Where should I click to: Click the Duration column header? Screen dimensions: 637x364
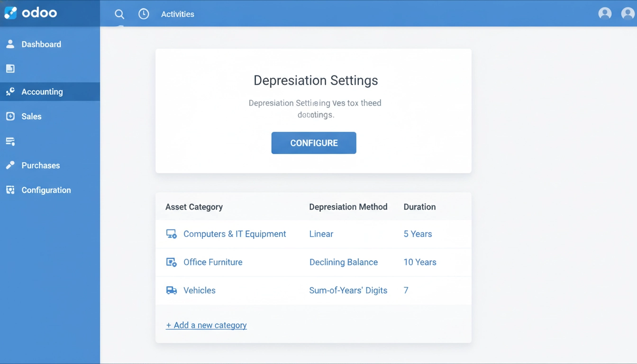click(419, 207)
